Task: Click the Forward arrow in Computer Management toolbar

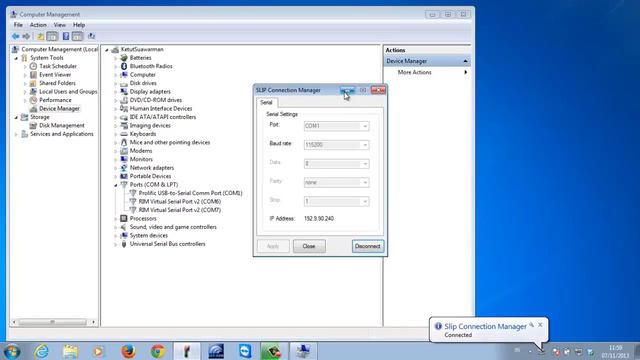Action: (26, 36)
